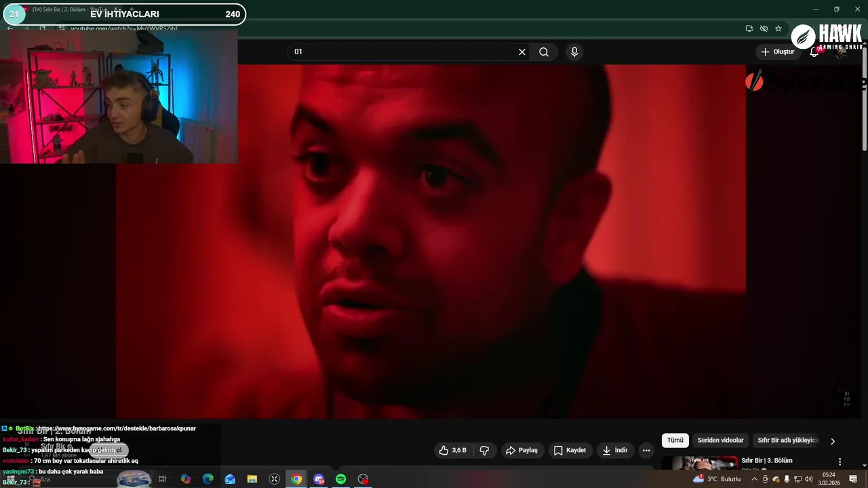Bookmark this page with the star icon
The width and height of the screenshot is (868, 488).
[778, 28]
